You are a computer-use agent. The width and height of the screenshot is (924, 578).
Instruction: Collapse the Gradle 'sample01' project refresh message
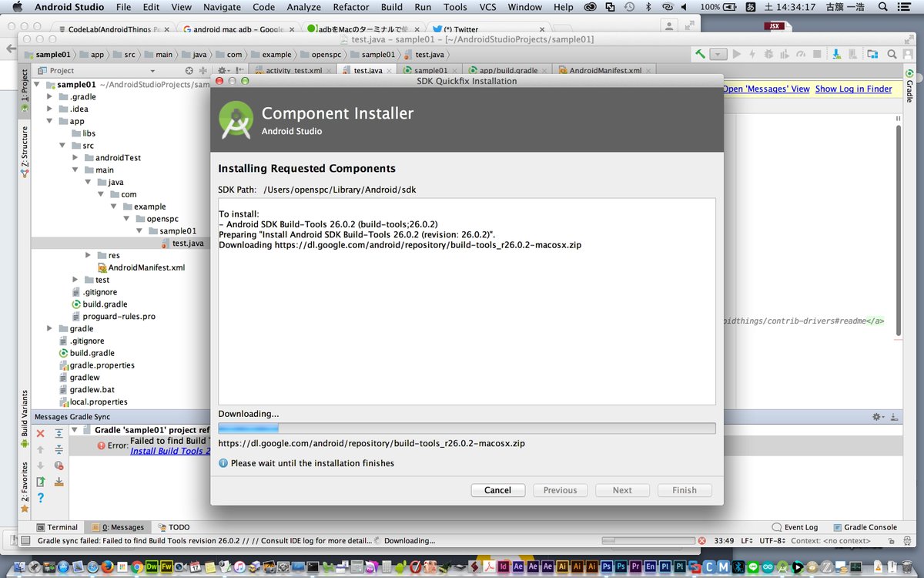click(75, 430)
